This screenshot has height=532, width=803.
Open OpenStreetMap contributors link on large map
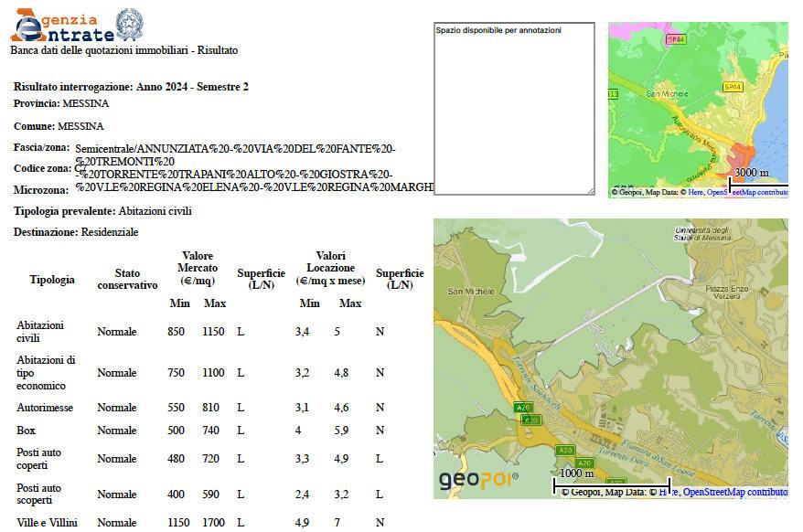point(735,492)
